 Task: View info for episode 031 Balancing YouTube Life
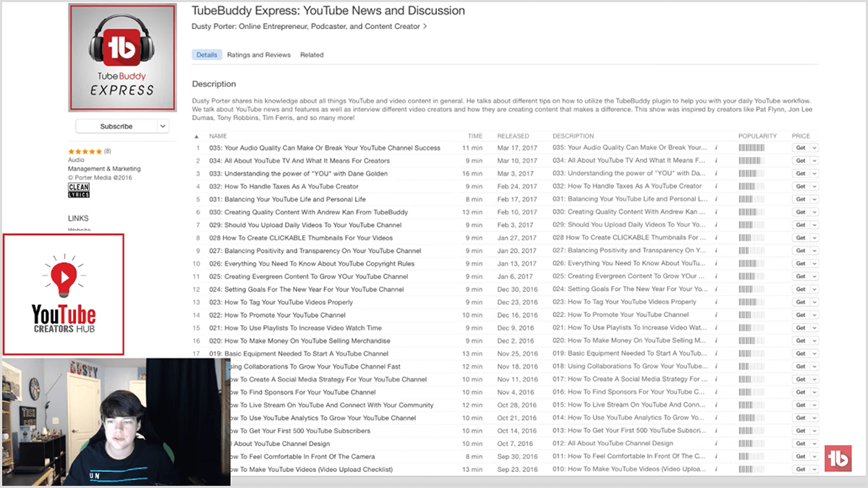pos(715,199)
